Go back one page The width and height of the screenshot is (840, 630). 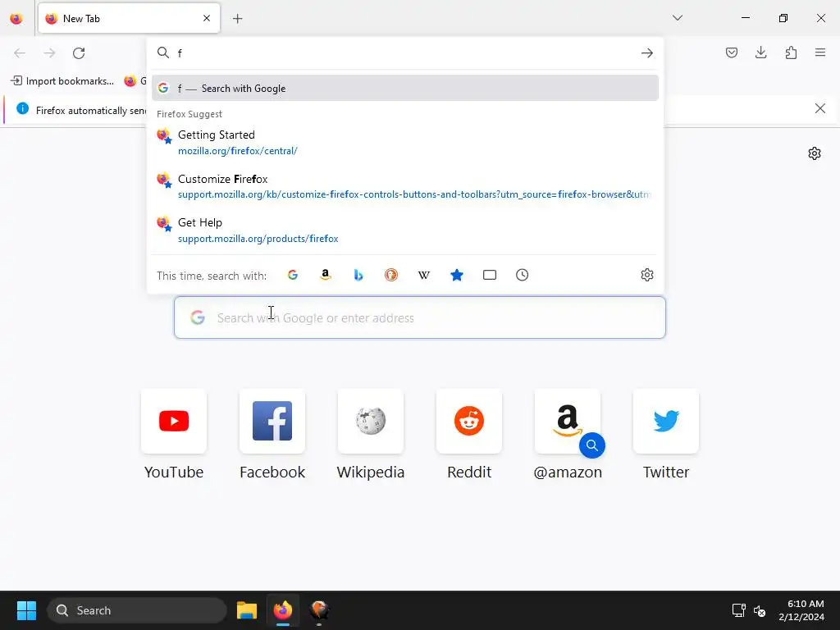(20, 53)
